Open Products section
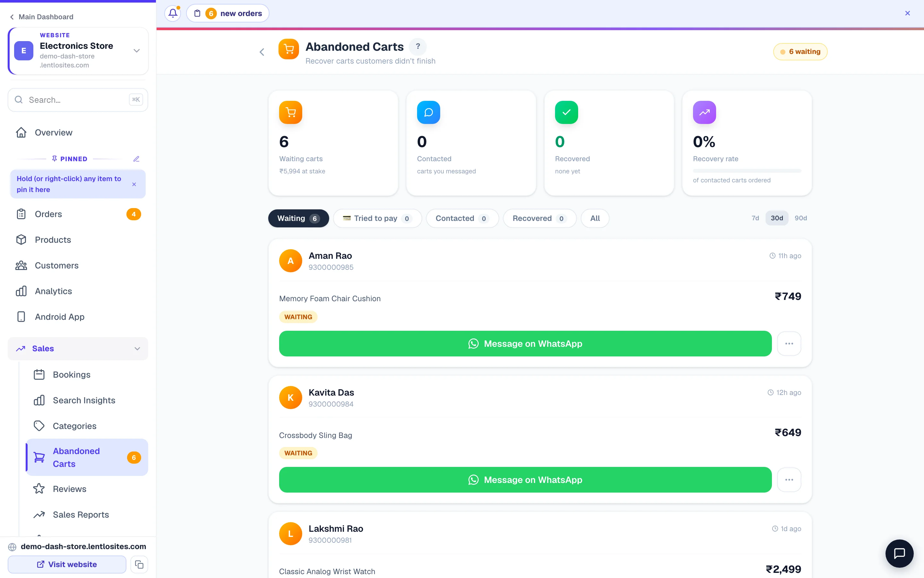This screenshot has height=578, width=924. [x=78, y=240]
